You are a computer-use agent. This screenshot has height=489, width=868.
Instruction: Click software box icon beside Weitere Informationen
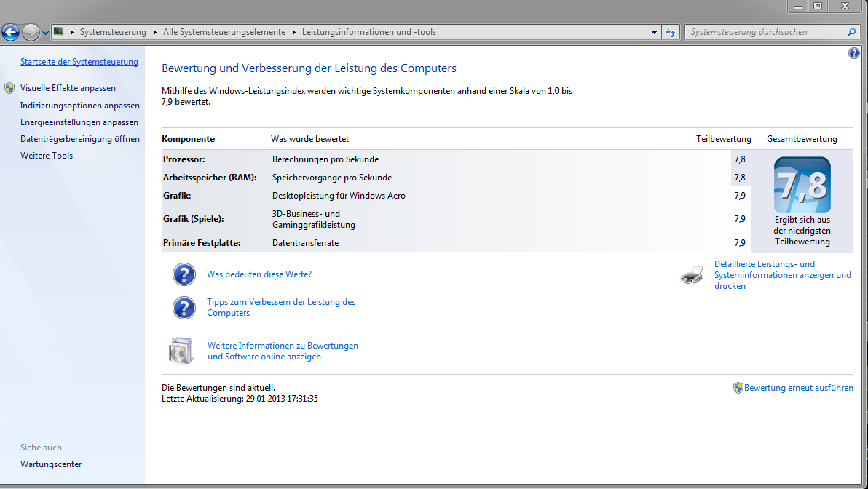click(181, 351)
